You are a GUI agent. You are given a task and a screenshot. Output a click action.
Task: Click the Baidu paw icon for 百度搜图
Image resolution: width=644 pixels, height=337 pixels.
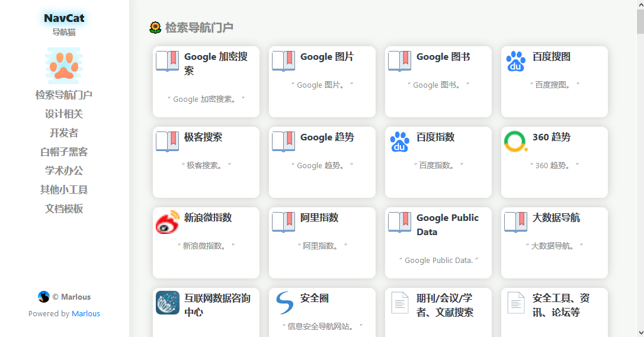click(516, 61)
